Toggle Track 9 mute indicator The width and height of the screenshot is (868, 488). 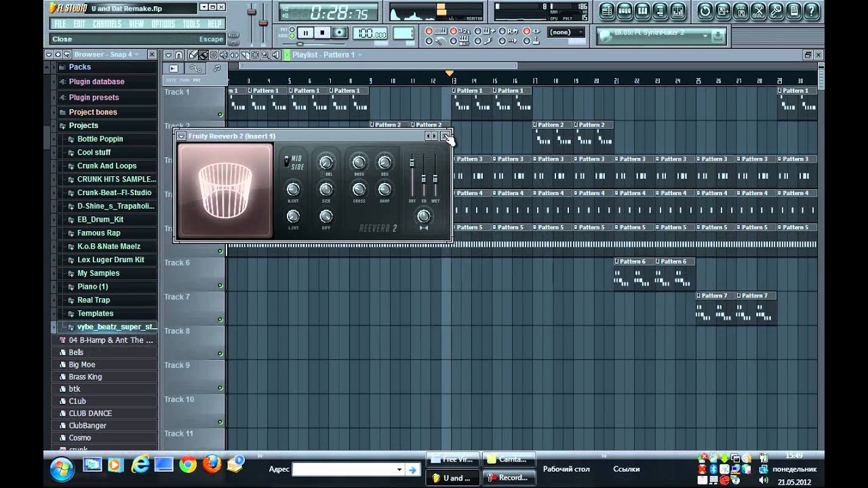click(x=220, y=388)
